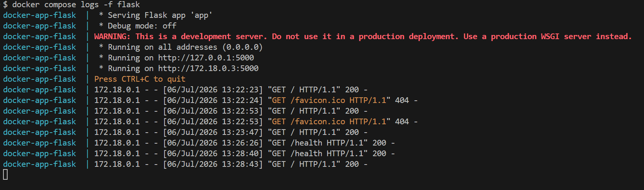Click the 'Debug mode: off' line
Image resolution: width=644 pixels, height=190 pixels.
click(138, 26)
